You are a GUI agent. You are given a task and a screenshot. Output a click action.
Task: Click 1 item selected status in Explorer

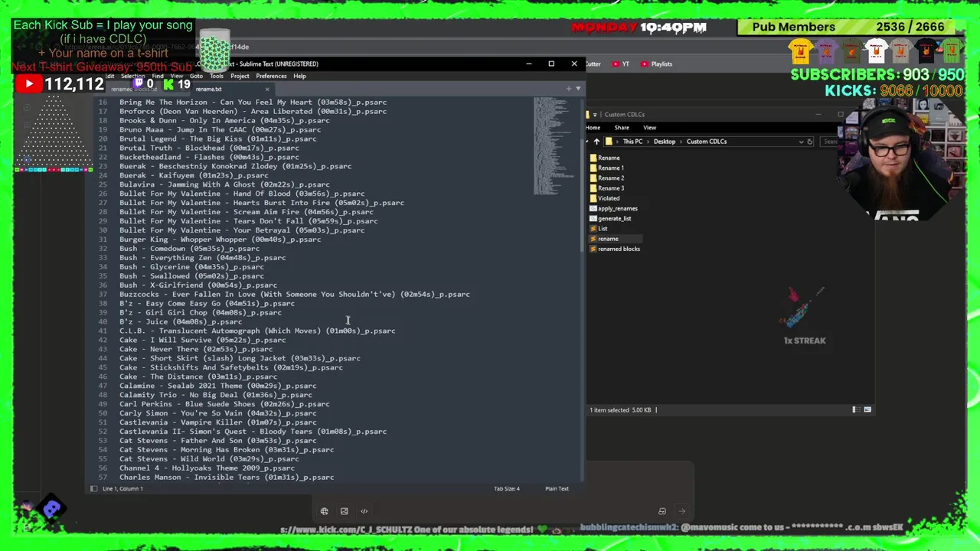coord(609,410)
